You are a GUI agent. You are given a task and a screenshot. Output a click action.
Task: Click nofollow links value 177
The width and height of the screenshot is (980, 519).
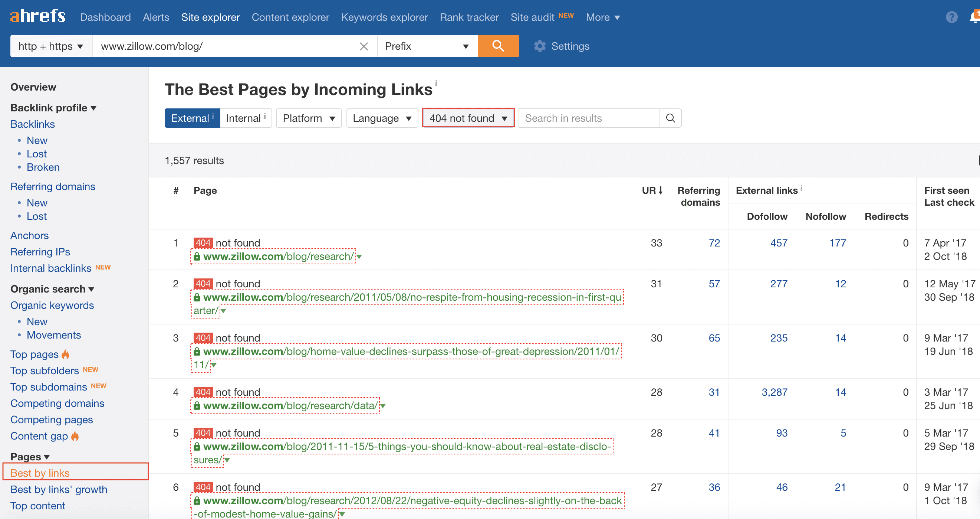pos(837,243)
